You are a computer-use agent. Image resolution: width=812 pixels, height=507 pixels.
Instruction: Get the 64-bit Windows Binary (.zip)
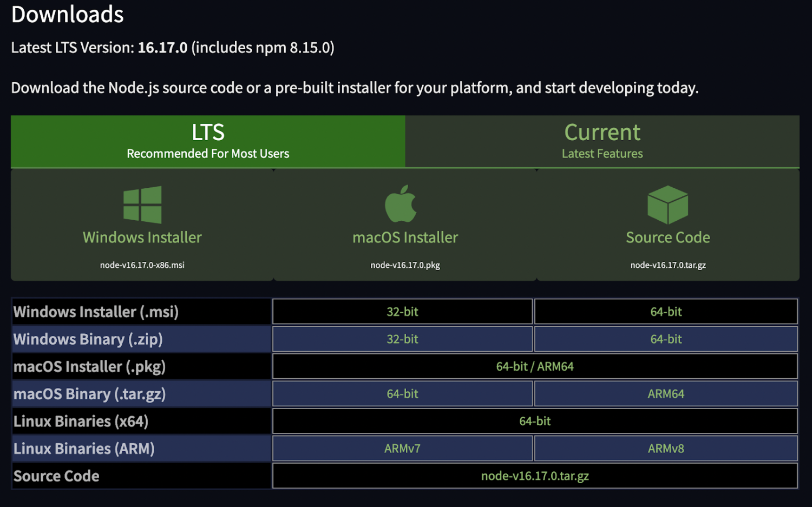click(x=665, y=339)
